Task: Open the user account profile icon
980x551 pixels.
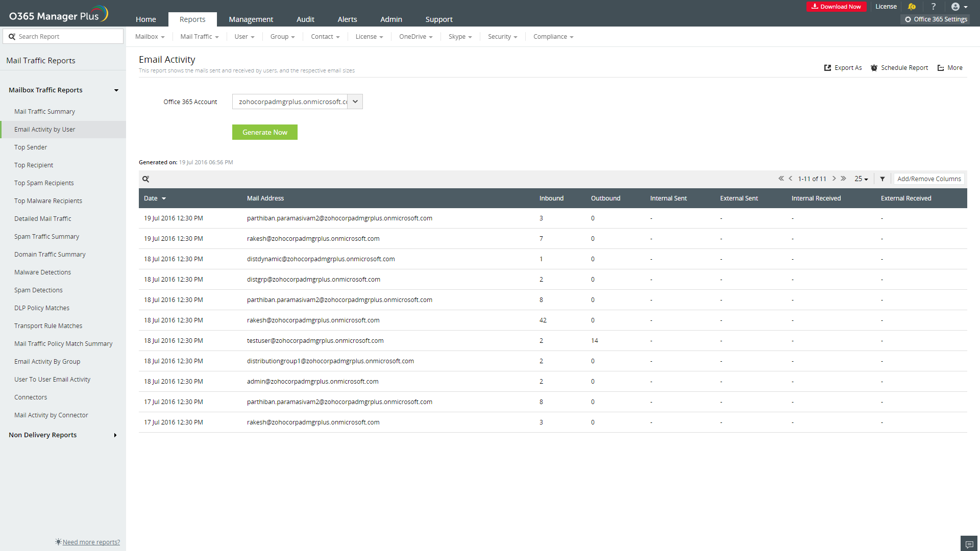Action: [x=955, y=7]
